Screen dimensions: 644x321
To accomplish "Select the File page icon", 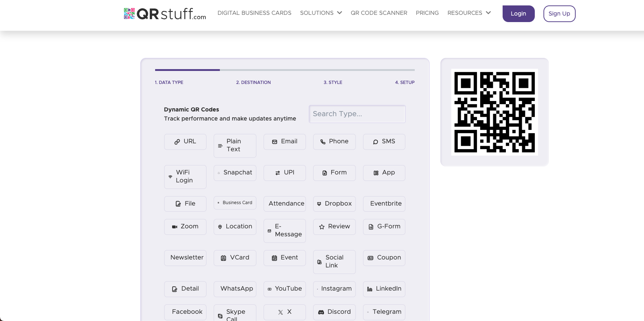I will point(178,204).
